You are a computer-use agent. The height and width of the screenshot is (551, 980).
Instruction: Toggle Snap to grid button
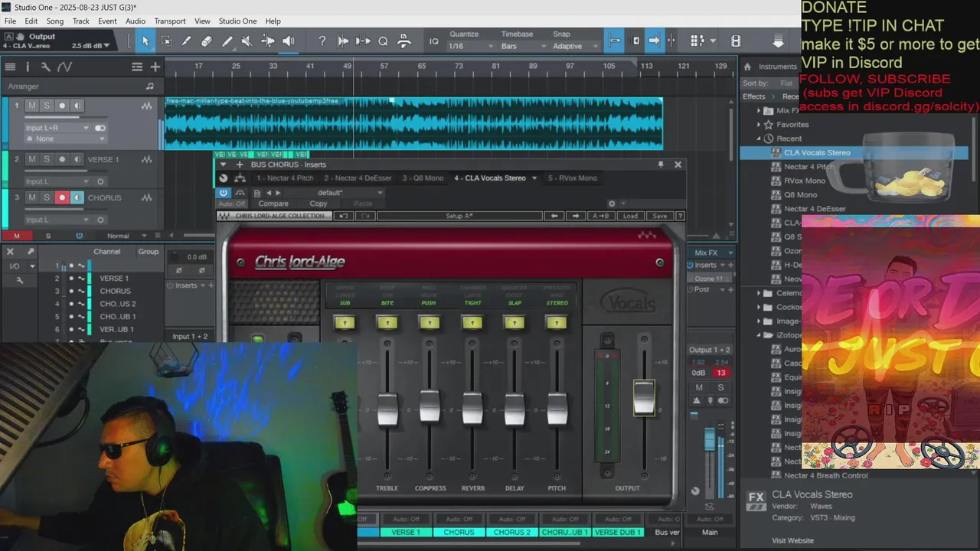(614, 41)
